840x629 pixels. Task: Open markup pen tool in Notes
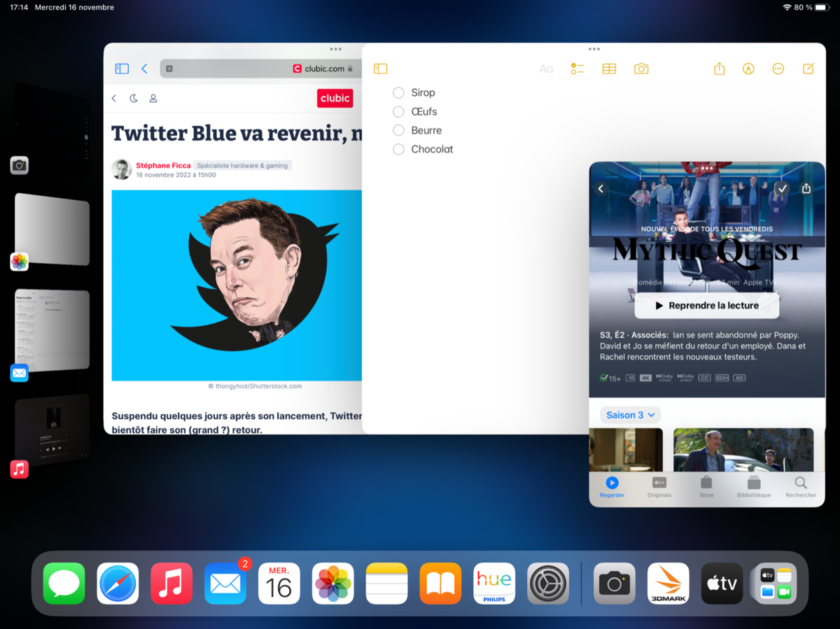(x=748, y=69)
